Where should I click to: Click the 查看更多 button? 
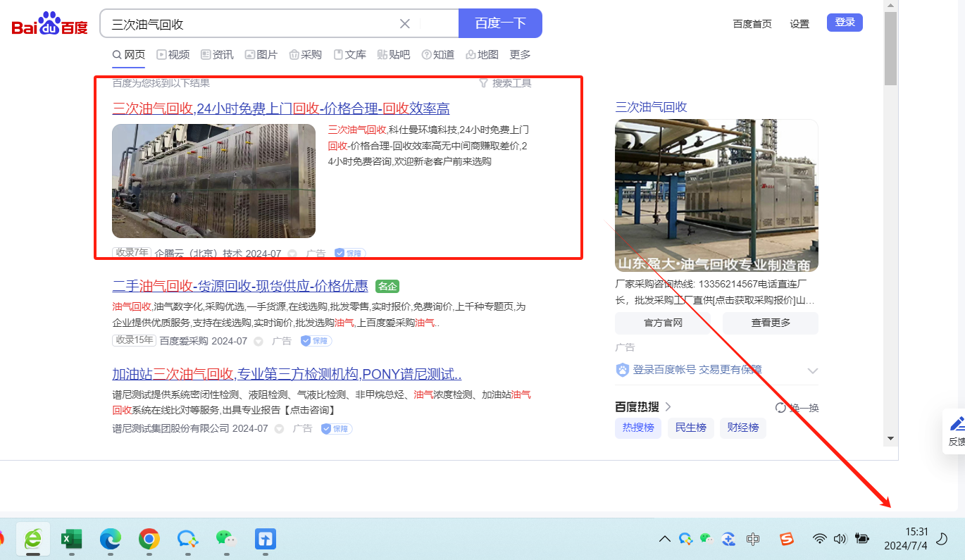click(771, 323)
